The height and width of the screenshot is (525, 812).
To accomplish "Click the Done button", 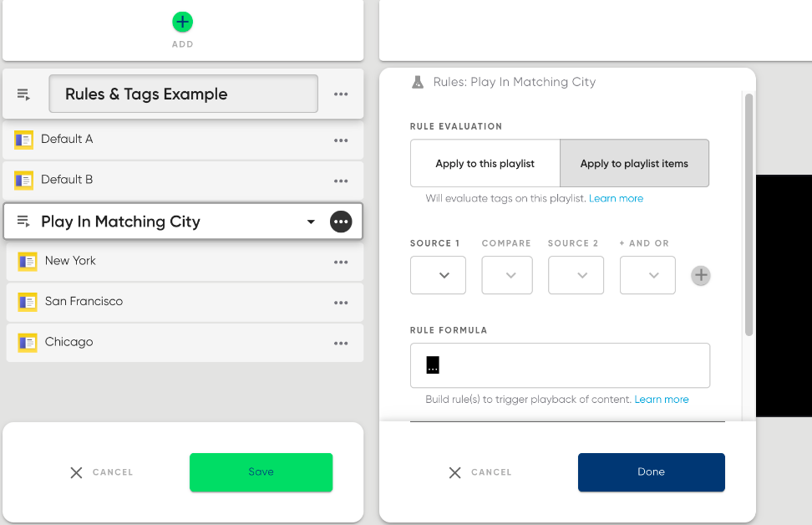I will pos(652,472).
